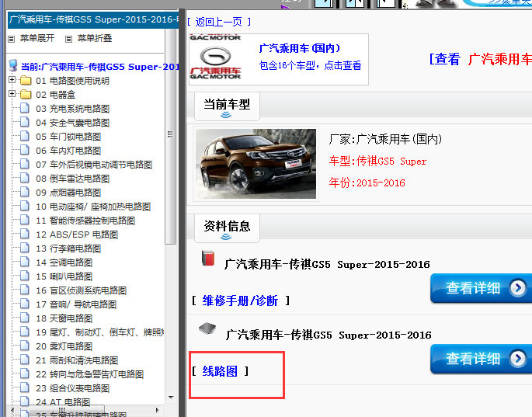Open 23 组合仪表电路图
Image resolution: width=532 pixels, height=417 pixels.
pyautogui.click(x=72, y=388)
